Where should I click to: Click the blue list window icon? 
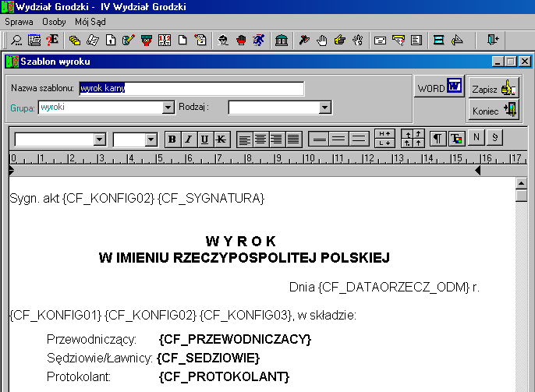34,41
